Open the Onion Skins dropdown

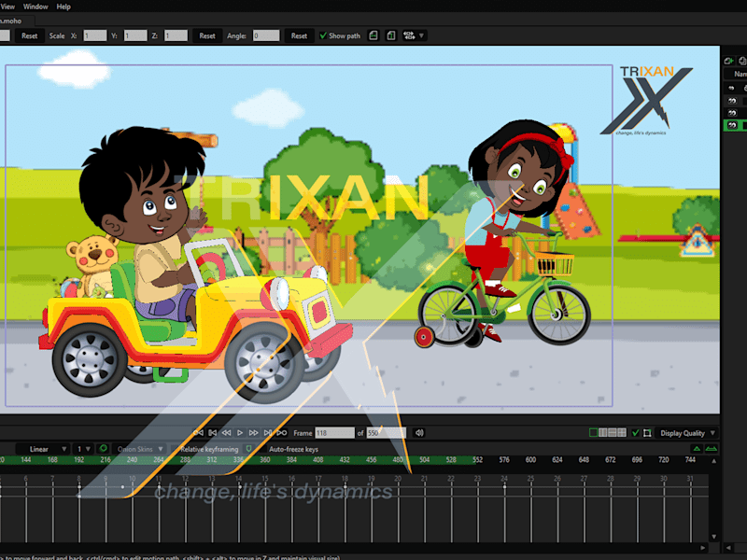coord(141,449)
